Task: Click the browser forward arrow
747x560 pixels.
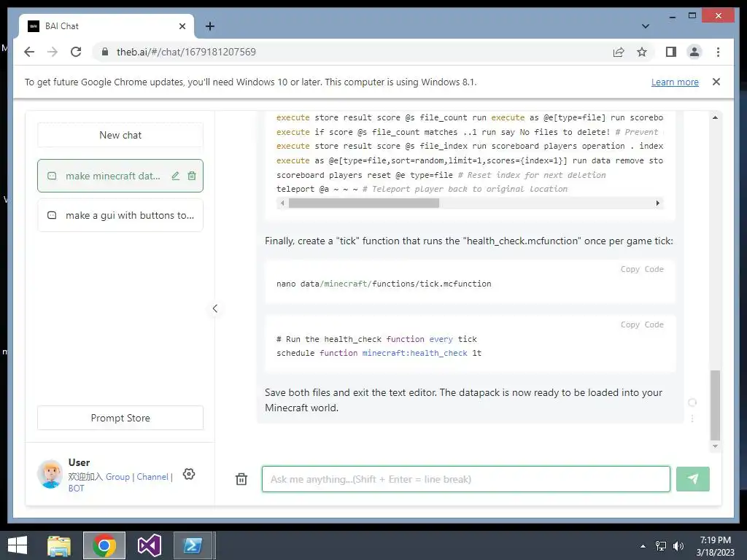Action: (53, 52)
